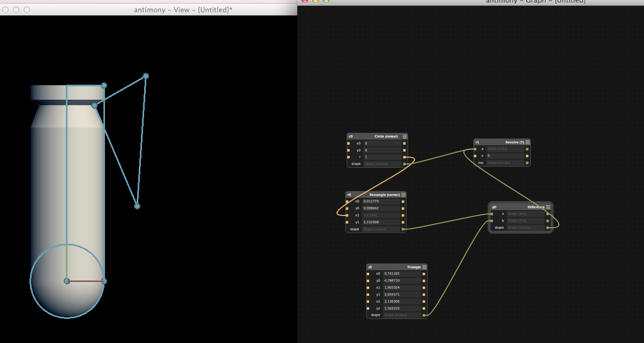Click the Rectangle y0 output port
The width and height of the screenshot is (644, 343).
tap(403, 208)
